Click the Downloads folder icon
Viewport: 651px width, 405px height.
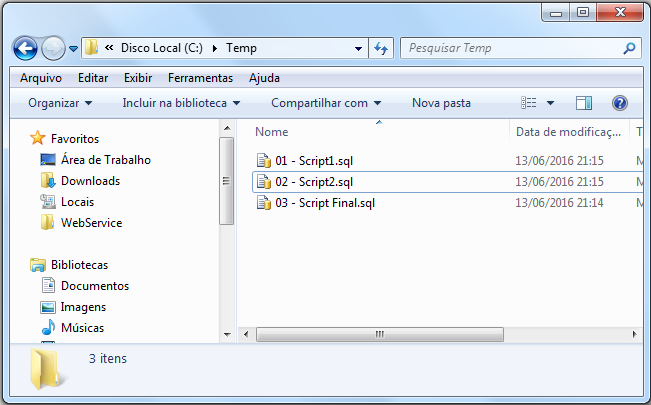coord(48,180)
